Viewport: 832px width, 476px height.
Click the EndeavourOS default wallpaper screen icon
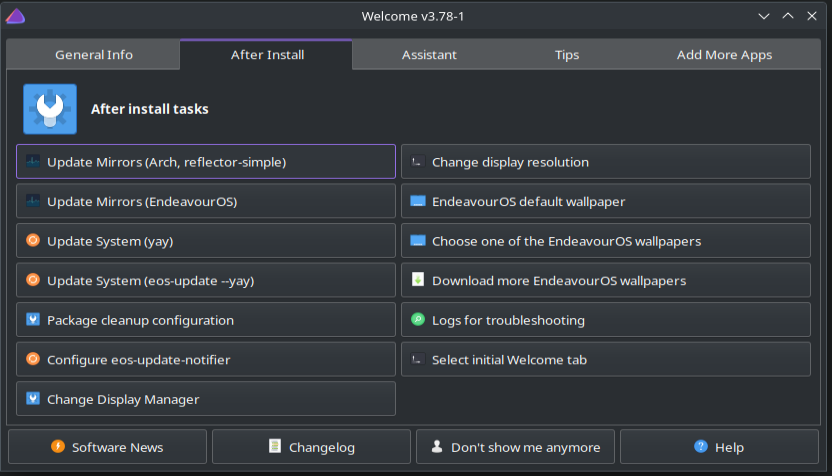tap(418, 201)
